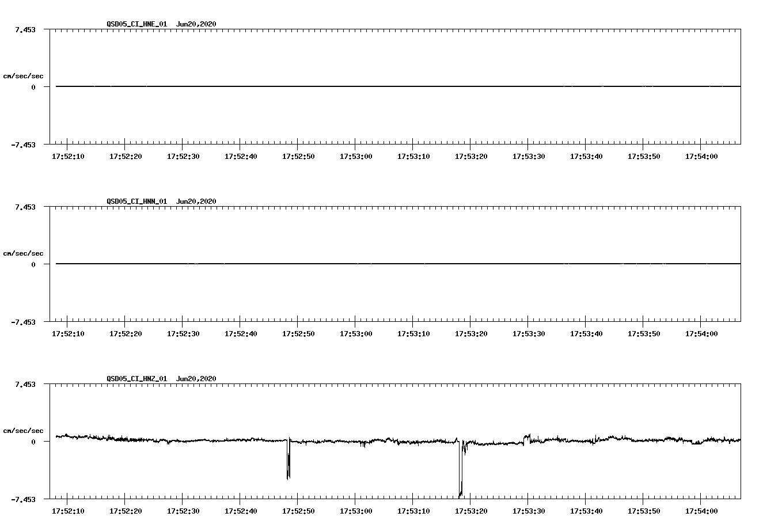Click 17:53:20 time label under HNN plot
The image size is (782, 532).
[471, 333]
